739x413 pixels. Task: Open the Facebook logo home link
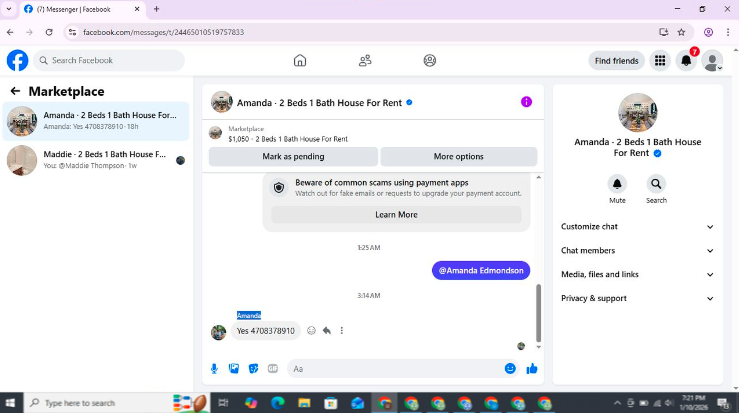pos(17,60)
